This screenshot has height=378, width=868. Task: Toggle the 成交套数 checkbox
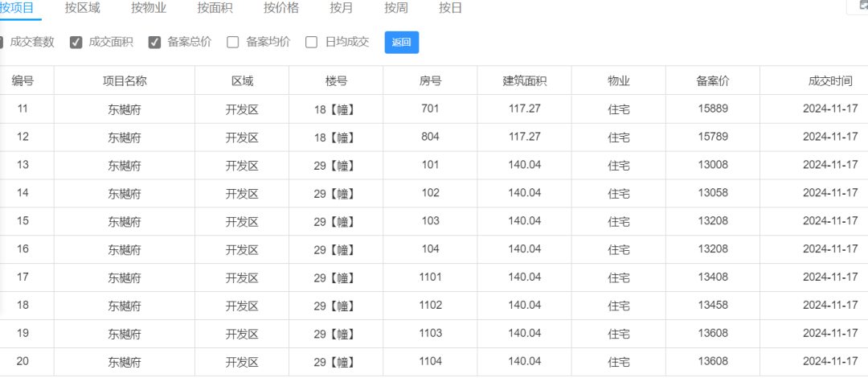click(x=0, y=43)
